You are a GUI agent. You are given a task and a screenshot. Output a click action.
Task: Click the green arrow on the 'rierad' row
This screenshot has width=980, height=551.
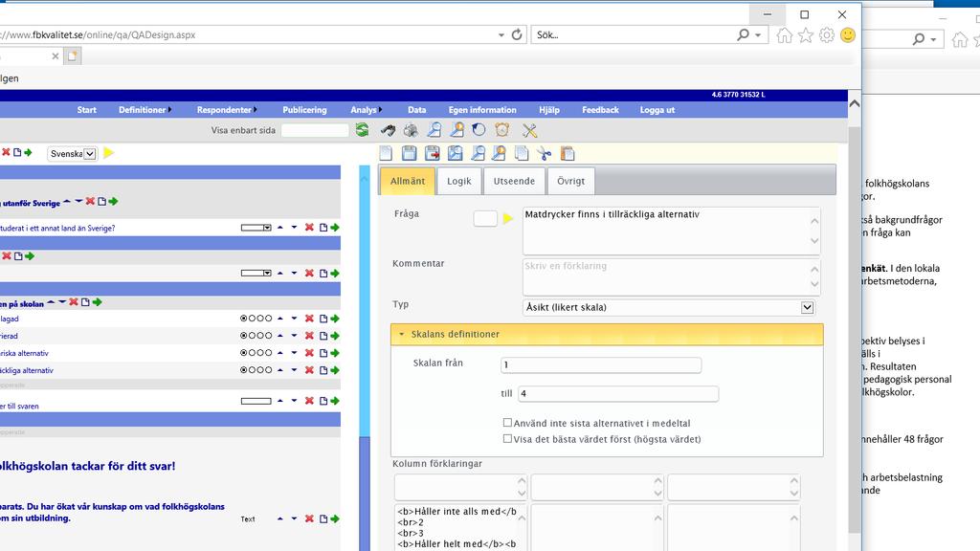coord(335,336)
